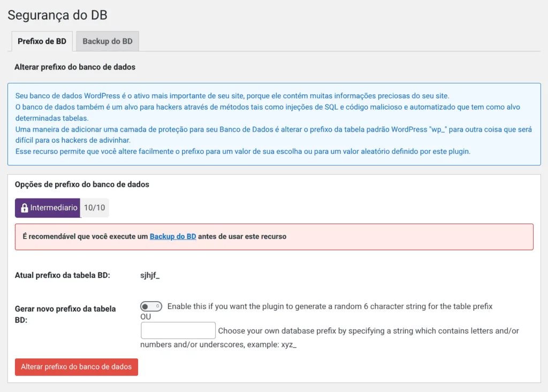Focus the custom database prefix text field
The height and width of the screenshot is (392, 548).
point(178,330)
